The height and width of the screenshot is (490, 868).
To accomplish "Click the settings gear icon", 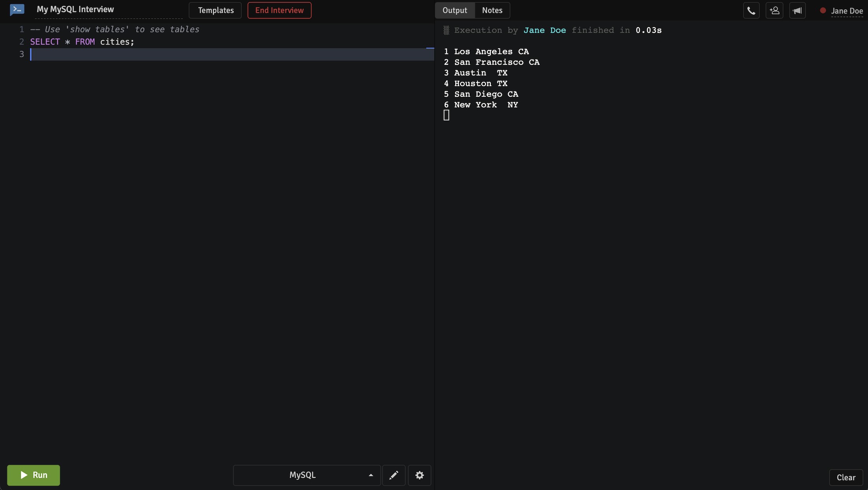I will [419, 475].
